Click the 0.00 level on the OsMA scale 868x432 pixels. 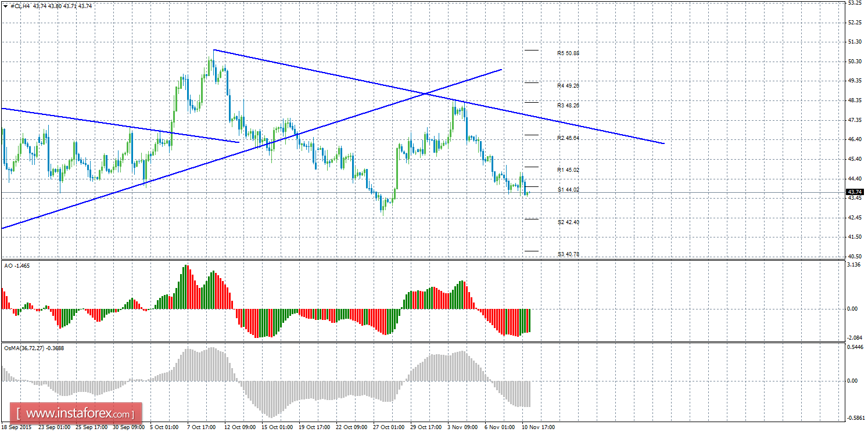[x=853, y=381]
